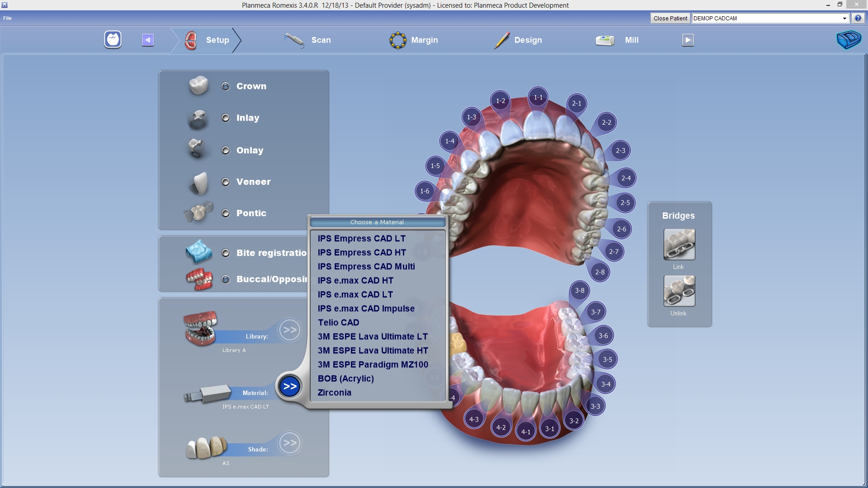Click the Close Patient button
868x488 pixels.
[x=670, y=19]
